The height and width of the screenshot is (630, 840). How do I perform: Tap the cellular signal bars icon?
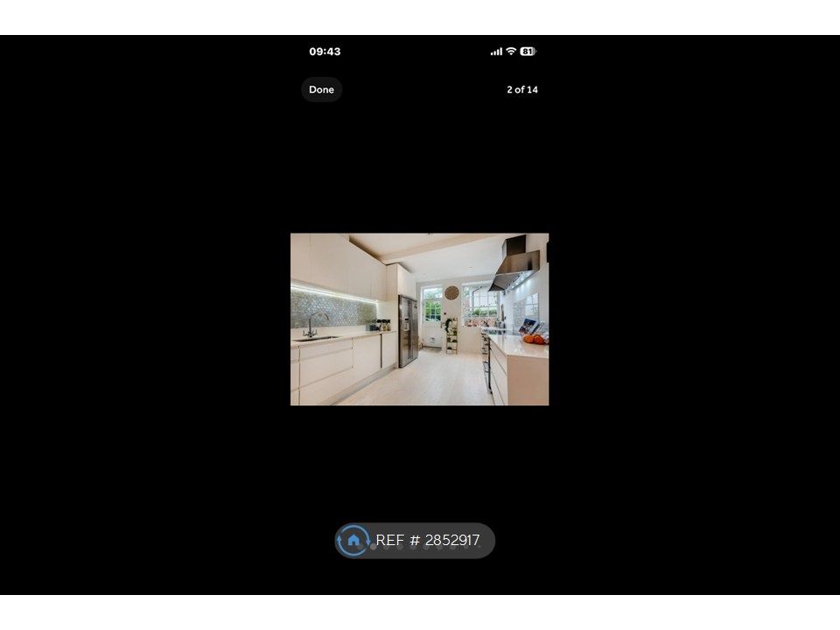tap(496, 52)
